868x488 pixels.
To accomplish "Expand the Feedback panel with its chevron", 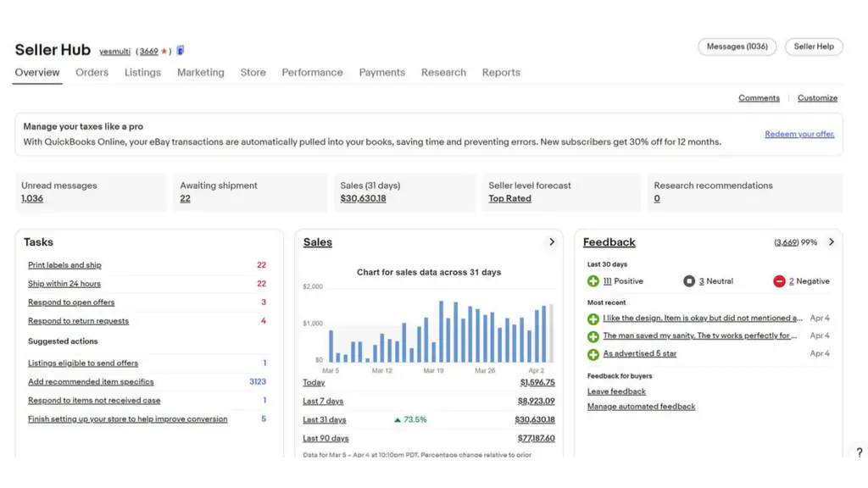I will (x=831, y=241).
